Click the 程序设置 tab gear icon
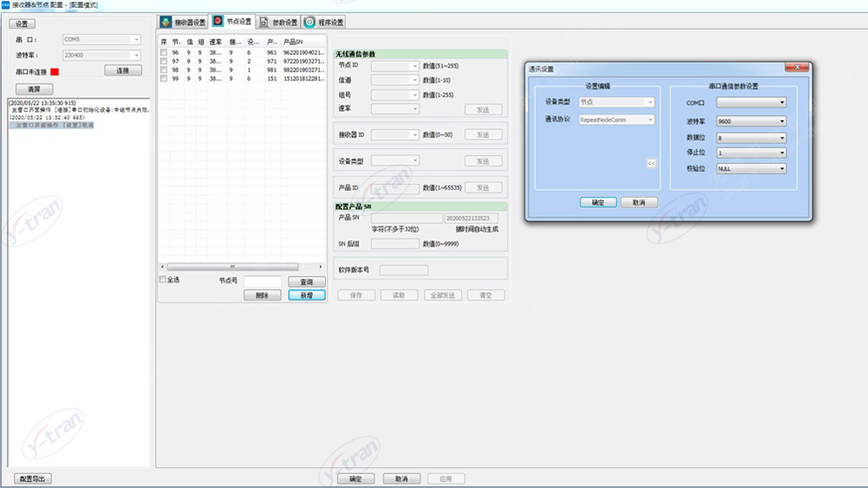Screen dimensions: 868x488 point(309,22)
